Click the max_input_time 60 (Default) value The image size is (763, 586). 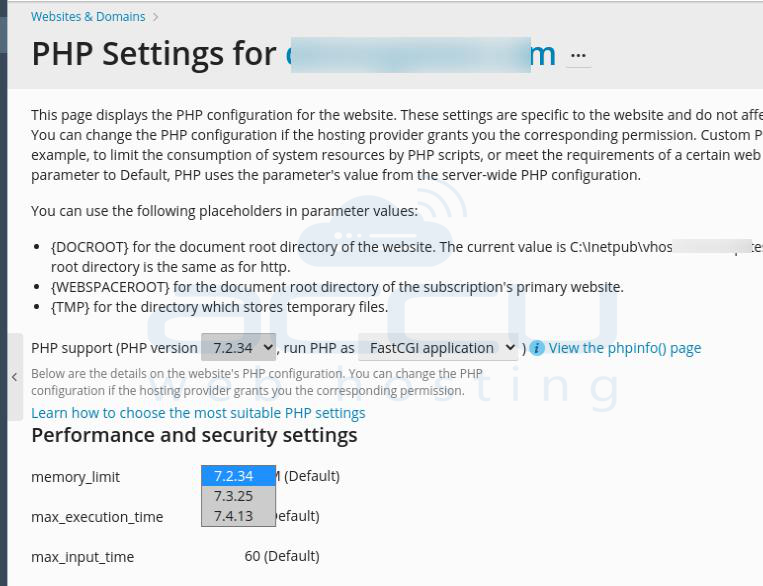[x=282, y=556]
